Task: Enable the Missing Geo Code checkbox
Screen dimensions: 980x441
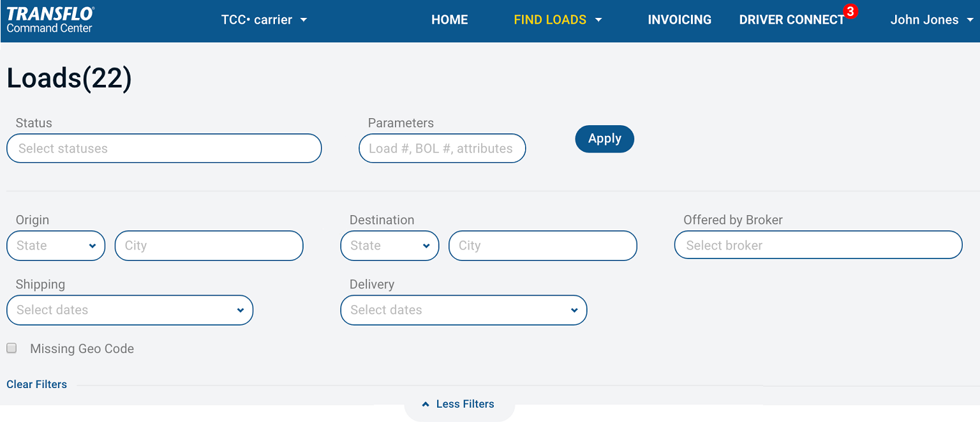Action: (x=11, y=348)
